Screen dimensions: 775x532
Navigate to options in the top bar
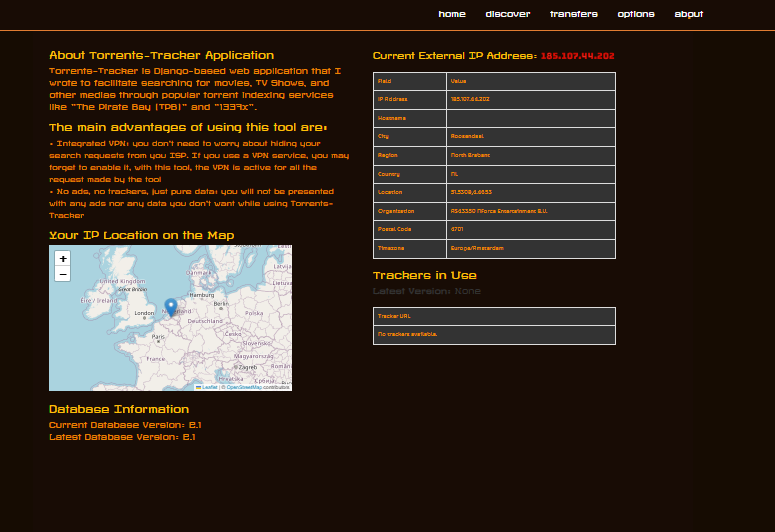tap(636, 14)
